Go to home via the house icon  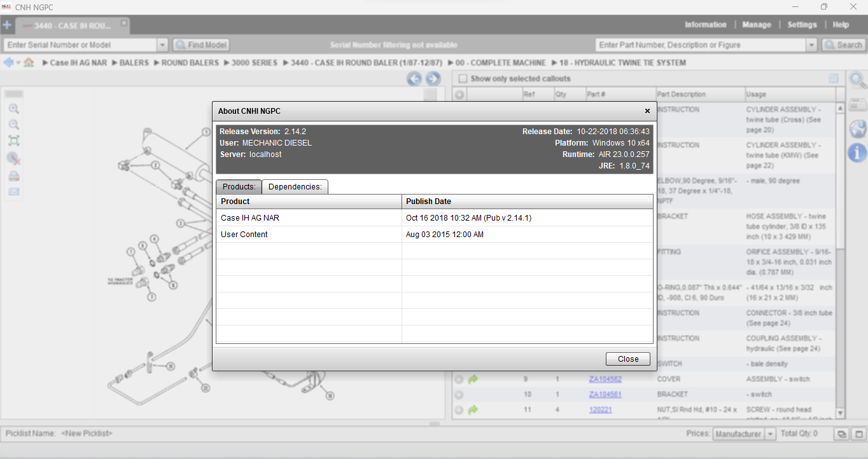click(x=29, y=62)
